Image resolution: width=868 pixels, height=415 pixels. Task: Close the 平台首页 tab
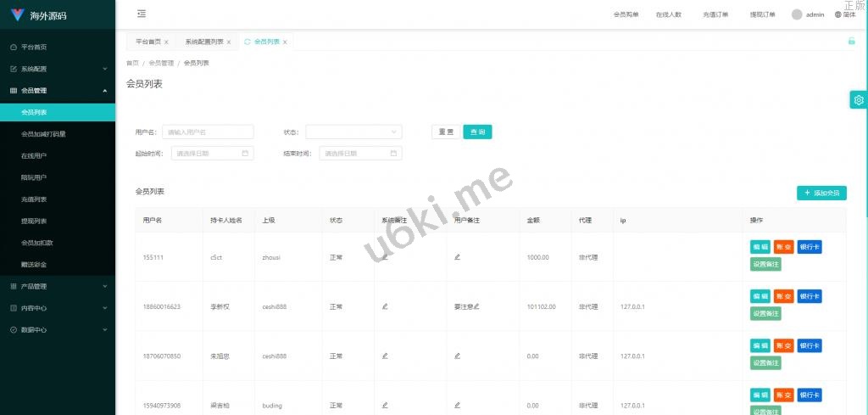(166, 42)
